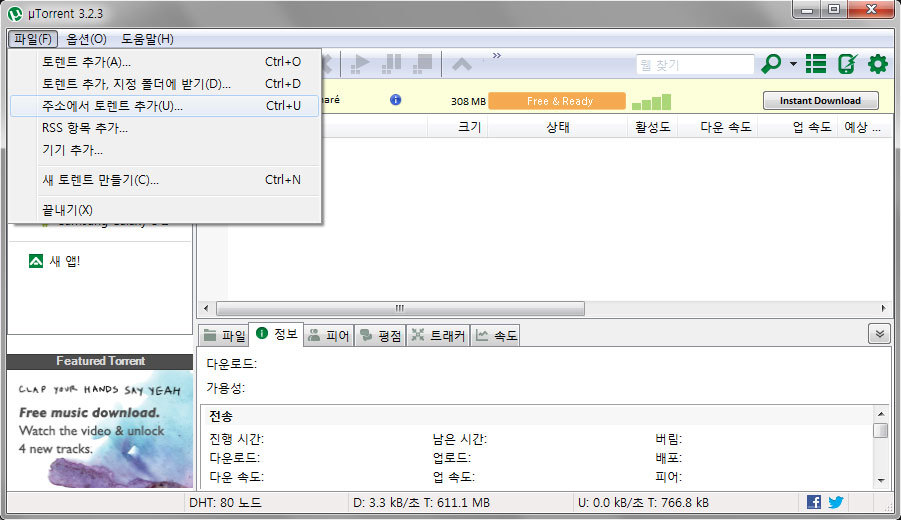Viewport: 901px width, 520px height.
Task: Click the 전송 section header
Action: click(x=221, y=416)
